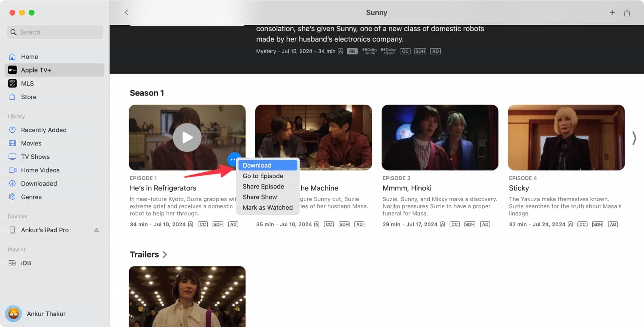
Task: Click the iPad device icon
Action: [x=12, y=230]
